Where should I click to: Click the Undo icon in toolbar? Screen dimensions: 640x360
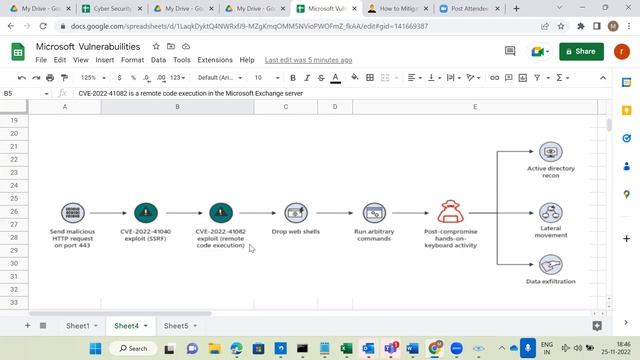tap(22, 78)
